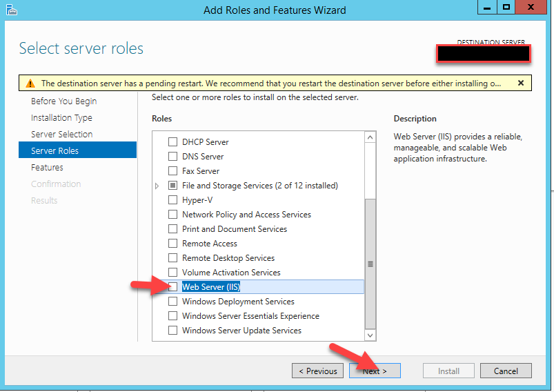Expand File and Storage Services node

pos(157,186)
